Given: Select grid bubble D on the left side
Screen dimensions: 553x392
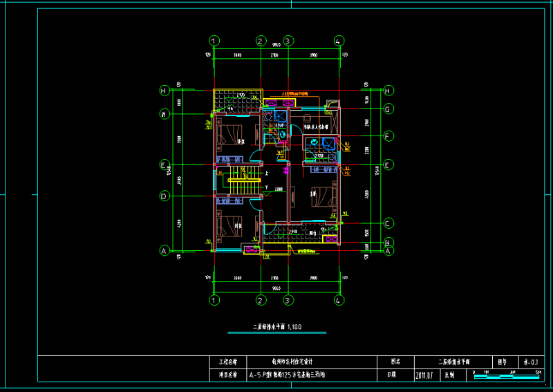Looking at the screenshot, I should [164, 196].
